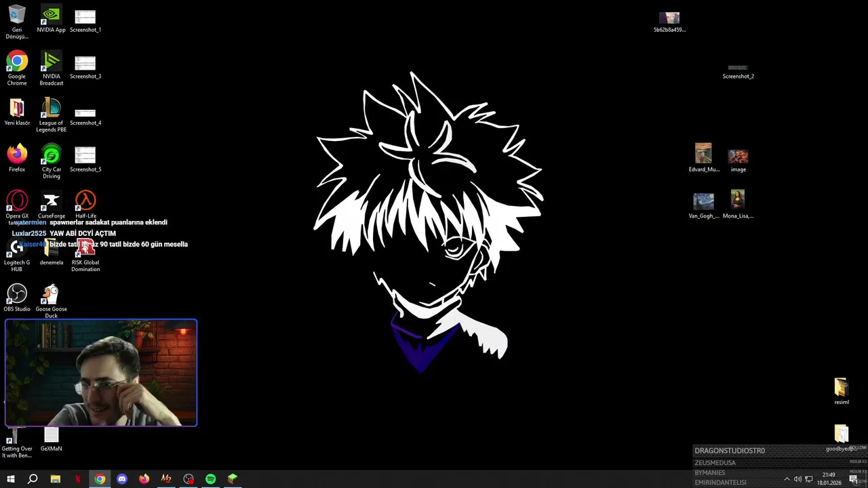Screen dimensions: 868x488
Task: Open the Logitech G HUB shortcut
Action: (17, 256)
